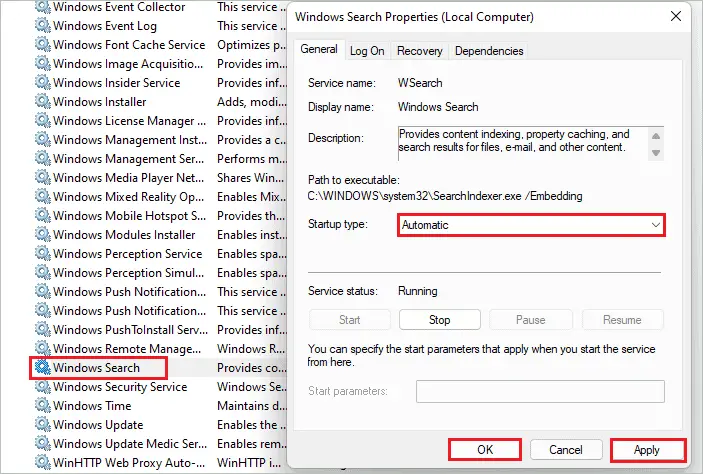The image size is (703, 474).
Task: Click the Pause service button
Action: pos(530,320)
